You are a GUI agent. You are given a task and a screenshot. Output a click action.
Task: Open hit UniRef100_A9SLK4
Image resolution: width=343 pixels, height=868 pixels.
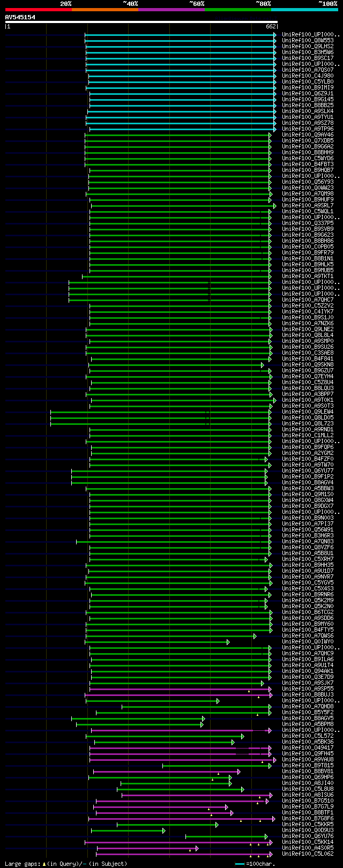tap(308, 111)
